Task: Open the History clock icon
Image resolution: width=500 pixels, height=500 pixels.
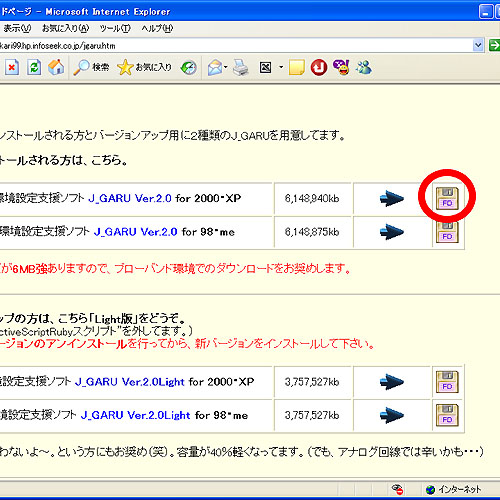Action: tap(188, 68)
